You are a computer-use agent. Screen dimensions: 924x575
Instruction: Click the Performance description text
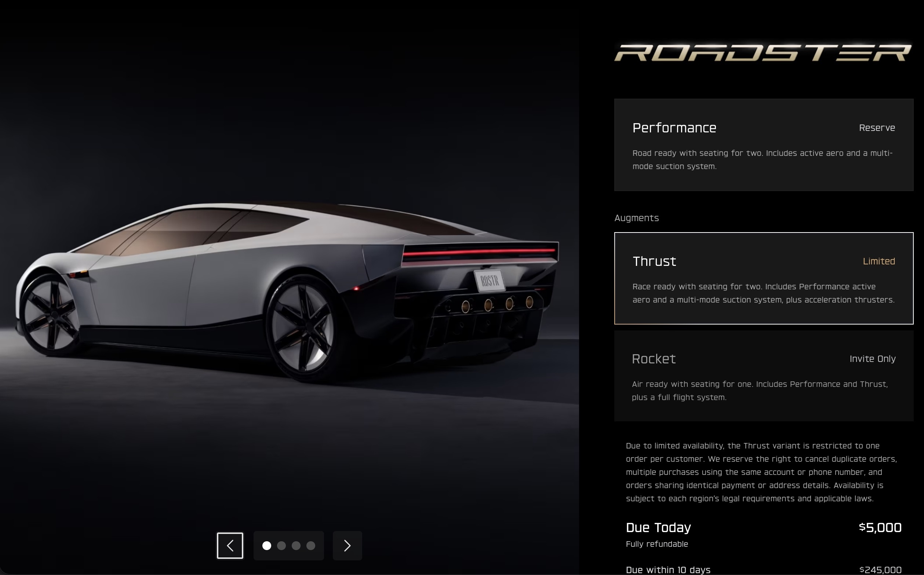click(762, 160)
